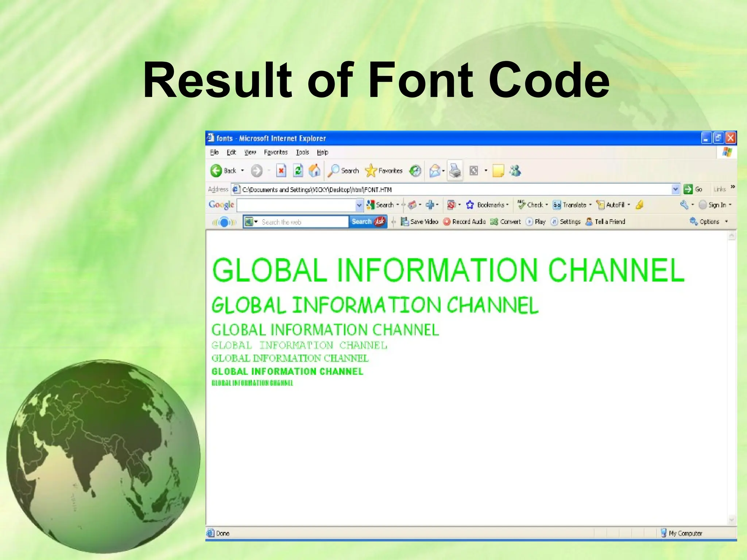
Task: Click the Stop loading icon
Action: pos(281,171)
